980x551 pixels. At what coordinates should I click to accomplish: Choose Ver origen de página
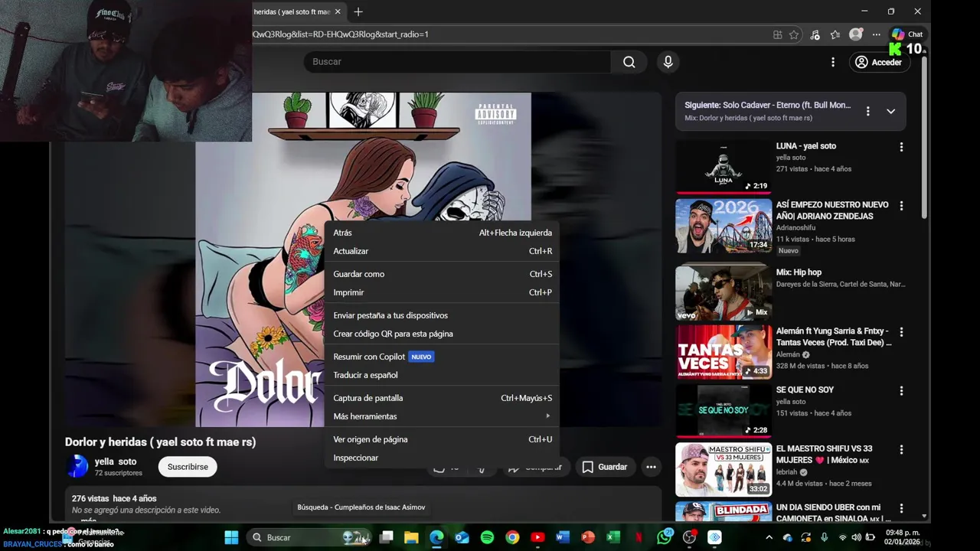pos(442,439)
